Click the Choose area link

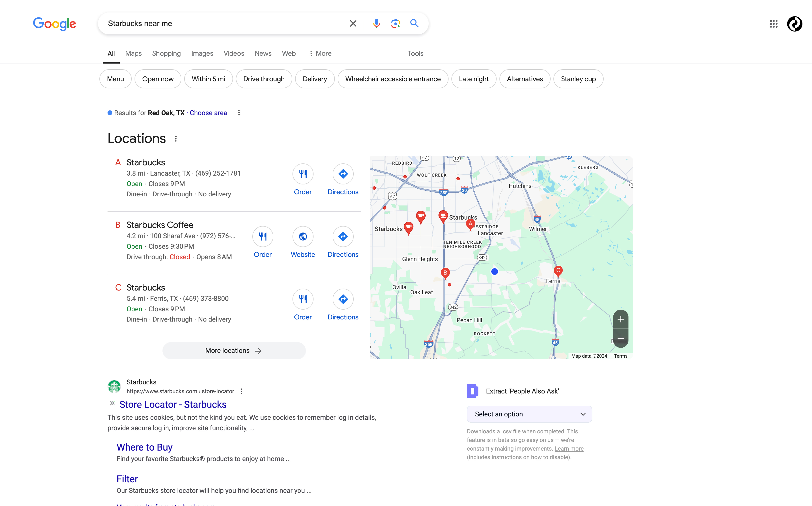click(208, 113)
